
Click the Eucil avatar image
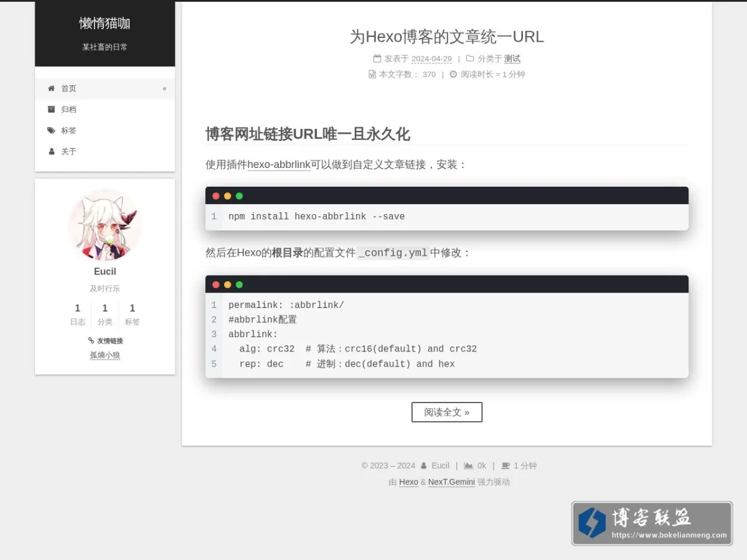[105, 226]
